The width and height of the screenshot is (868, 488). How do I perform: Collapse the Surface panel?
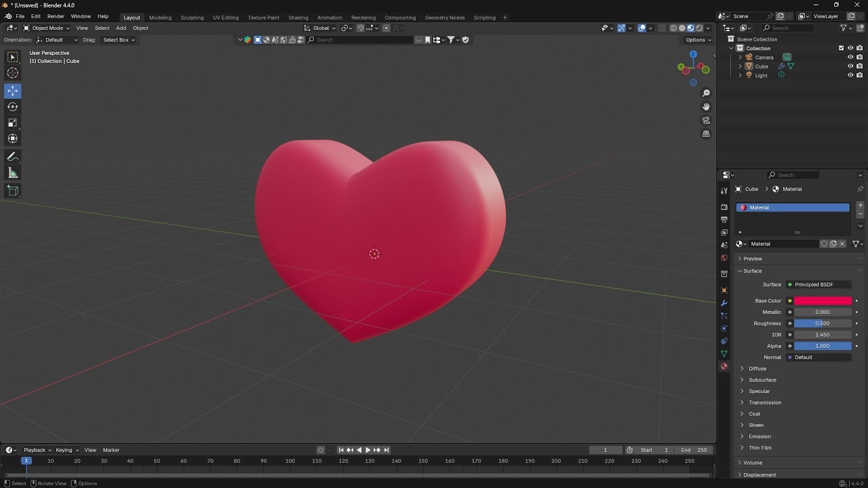(x=797, y=270)
